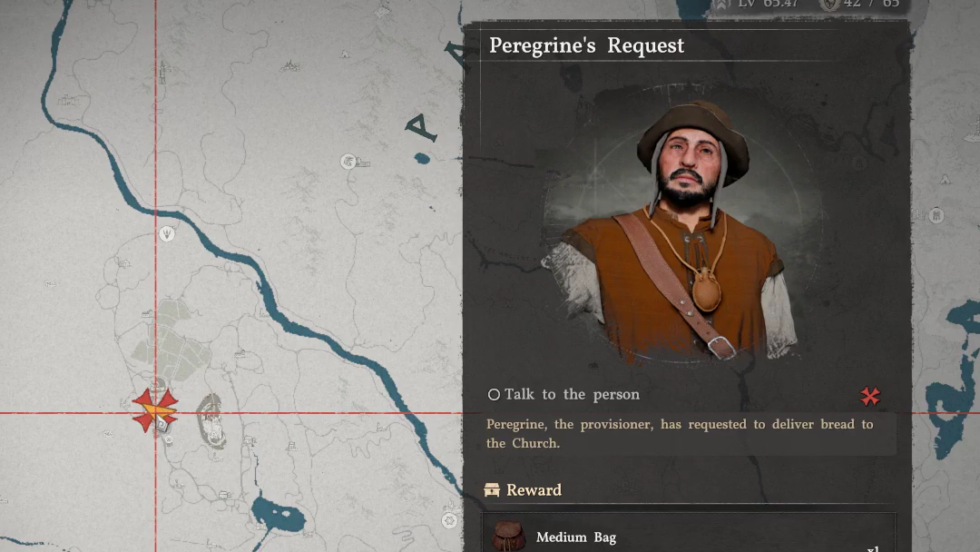Click the red quest tracker star icon in panel
This screenshot has width=980, height=552.
pyautogui.click(x=869, y=396)
